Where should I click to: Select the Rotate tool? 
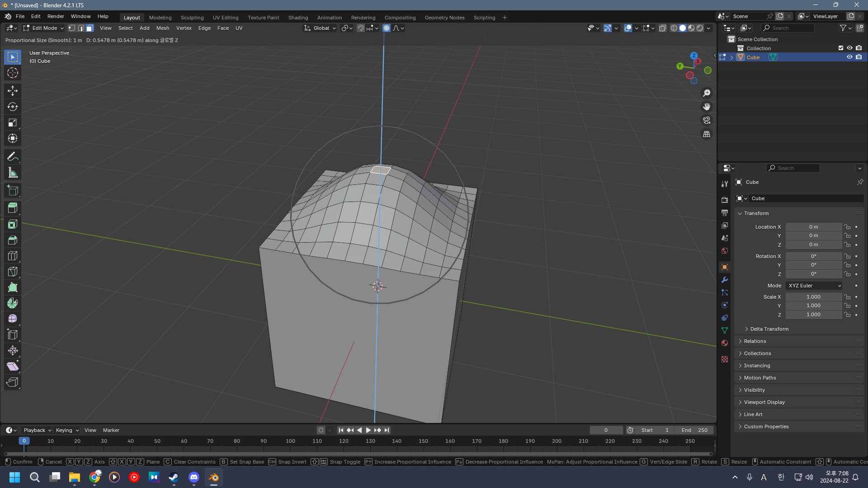13,107
